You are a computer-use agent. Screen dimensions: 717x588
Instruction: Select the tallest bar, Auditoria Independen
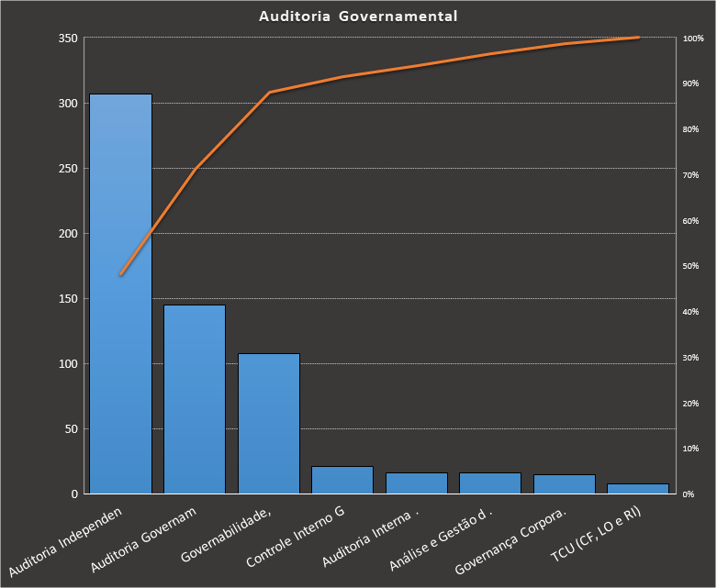(120, 367)
